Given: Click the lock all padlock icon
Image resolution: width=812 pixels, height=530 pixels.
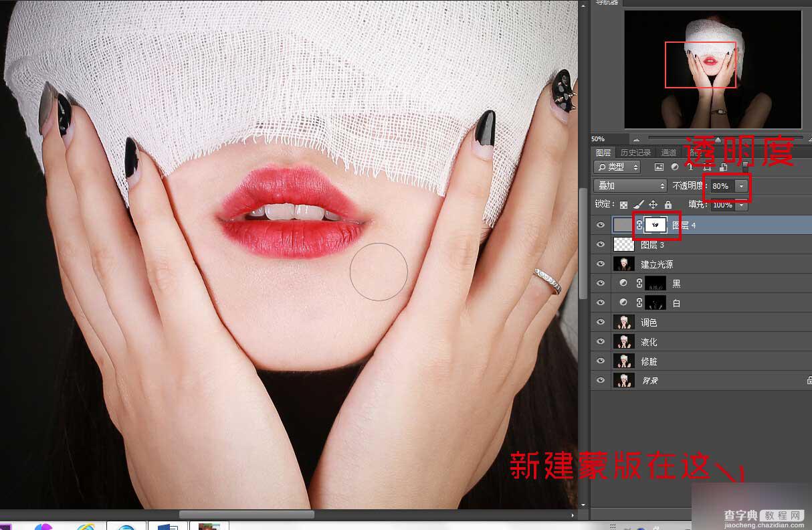Looking at the screenshot, I should click(x=668, y=205).
